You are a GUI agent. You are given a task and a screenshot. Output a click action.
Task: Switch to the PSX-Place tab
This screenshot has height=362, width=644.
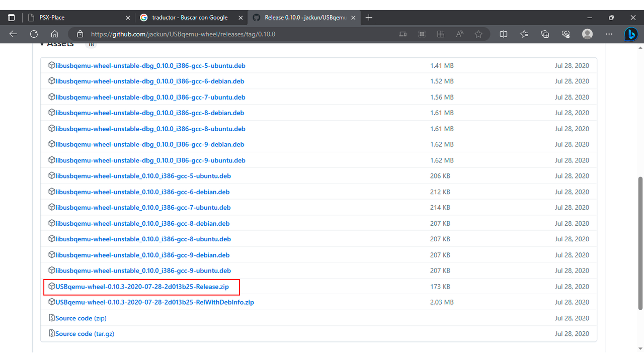[78, 18]
